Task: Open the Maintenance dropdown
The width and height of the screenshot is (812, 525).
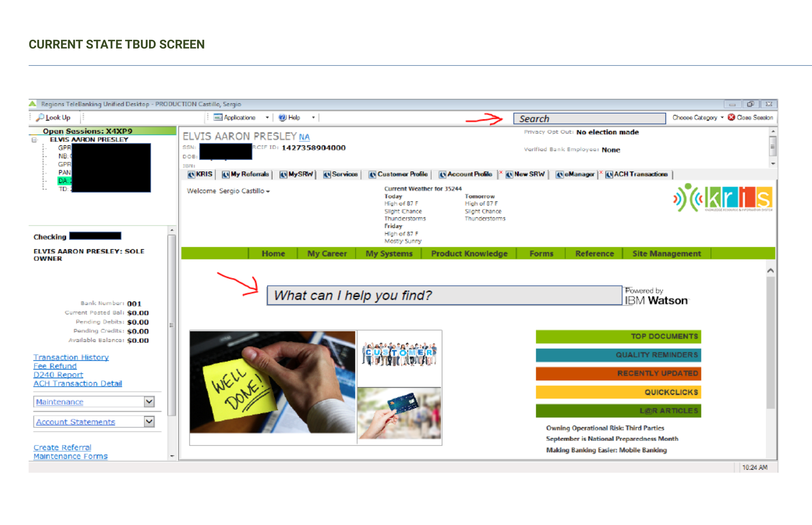Action: (x=149, y=402)
